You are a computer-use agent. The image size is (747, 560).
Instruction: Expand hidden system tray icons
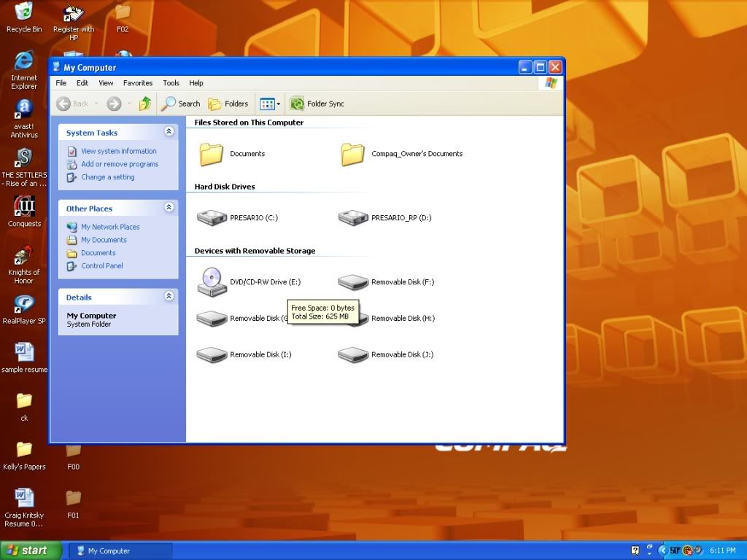662,551
